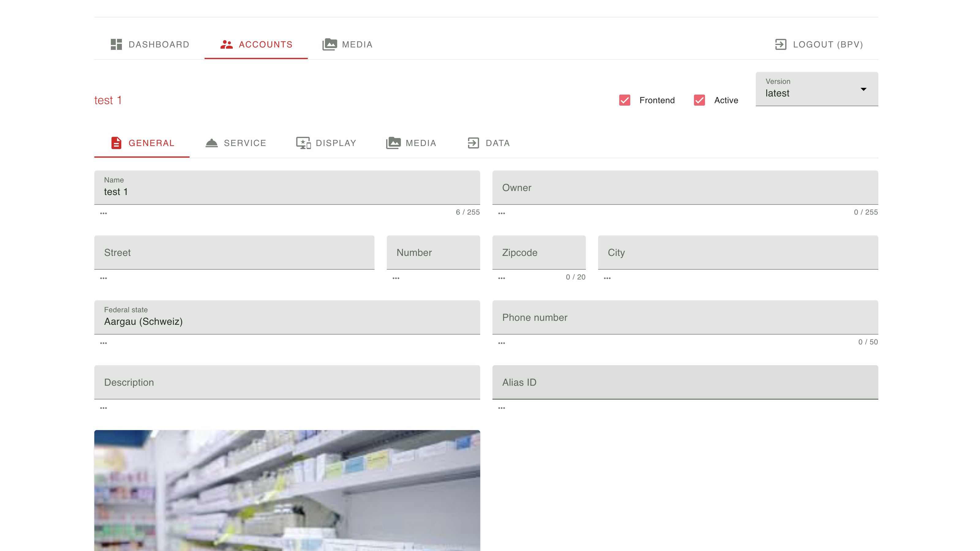Screen dimensions: 980x551
Task: Click the Description input field
Action: [287, 382]
